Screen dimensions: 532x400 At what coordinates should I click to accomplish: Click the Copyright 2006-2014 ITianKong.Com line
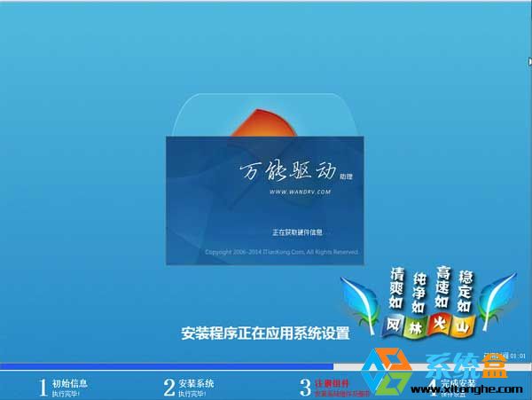tap(281, 252)
